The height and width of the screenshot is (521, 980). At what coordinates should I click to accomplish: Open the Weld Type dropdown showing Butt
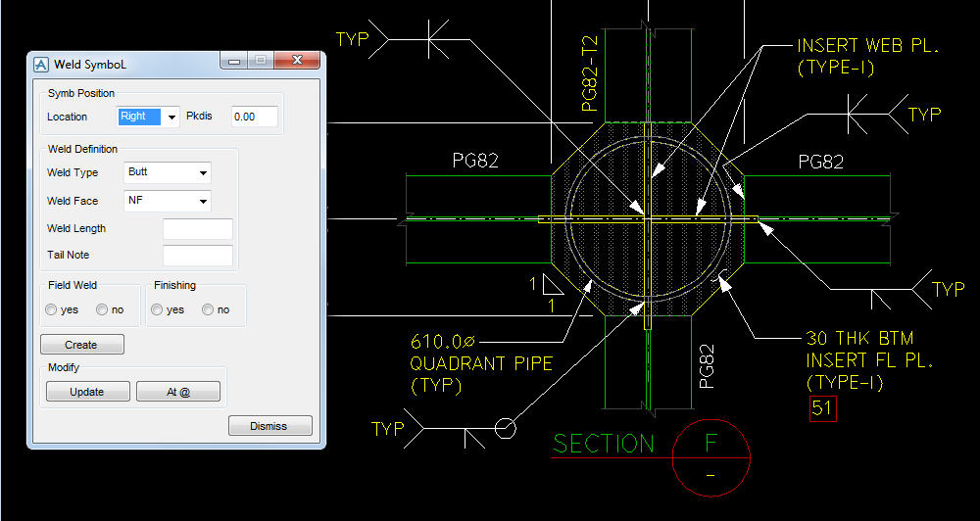tap(168, 172)
